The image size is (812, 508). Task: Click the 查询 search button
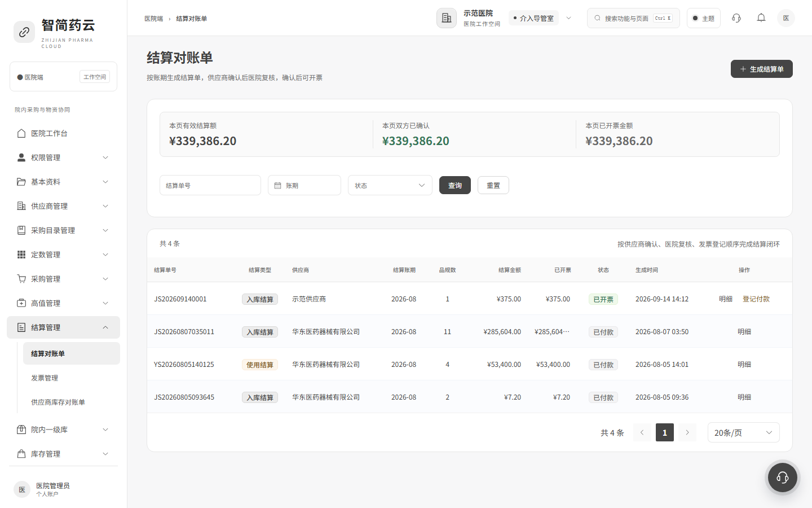click(455, 185)
